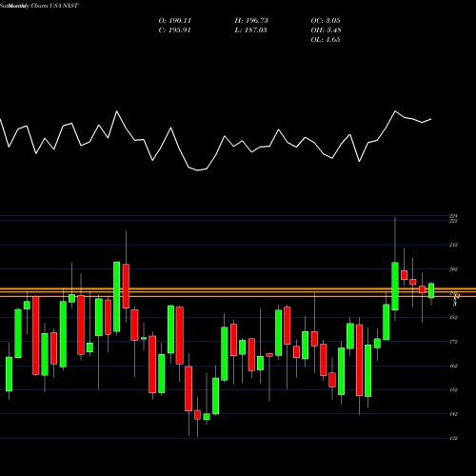
Task: Click the 142 price axis label
Action: pos(453,414)
